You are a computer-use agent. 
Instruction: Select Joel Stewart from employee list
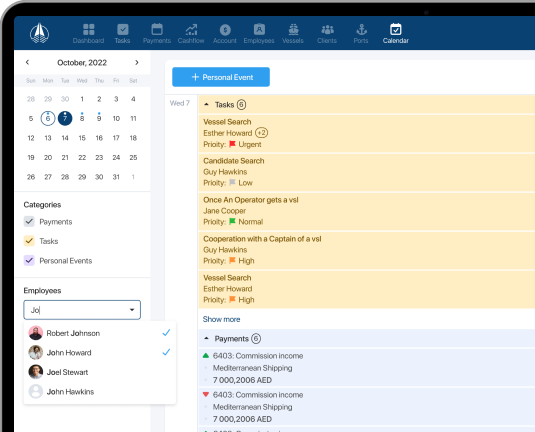(x=100, y=372)
